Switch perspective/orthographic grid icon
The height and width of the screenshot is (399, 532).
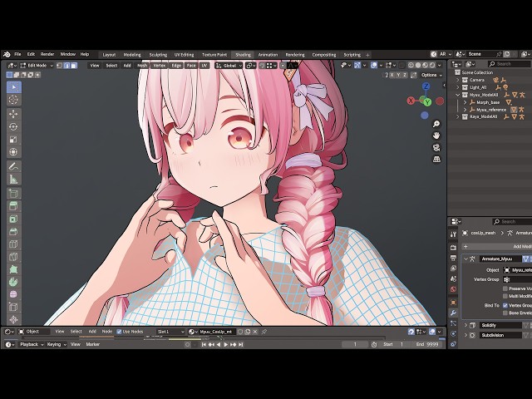click(x=436, y=159)
